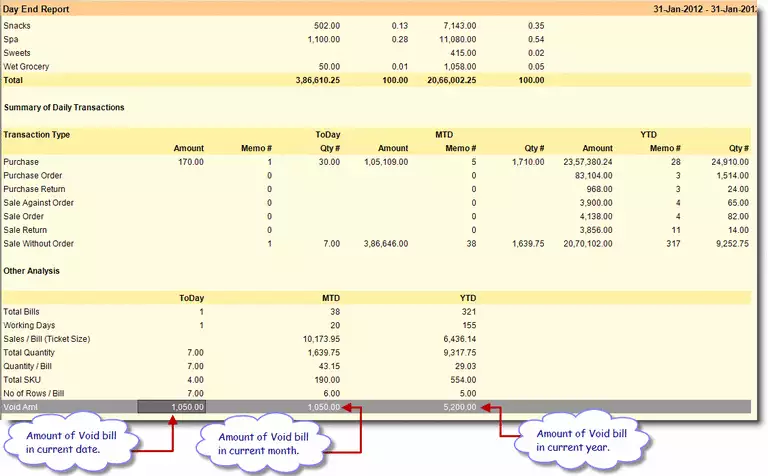
Task: Select the Sales / Bill (Ticket Size) row
Action: [49, 339]
